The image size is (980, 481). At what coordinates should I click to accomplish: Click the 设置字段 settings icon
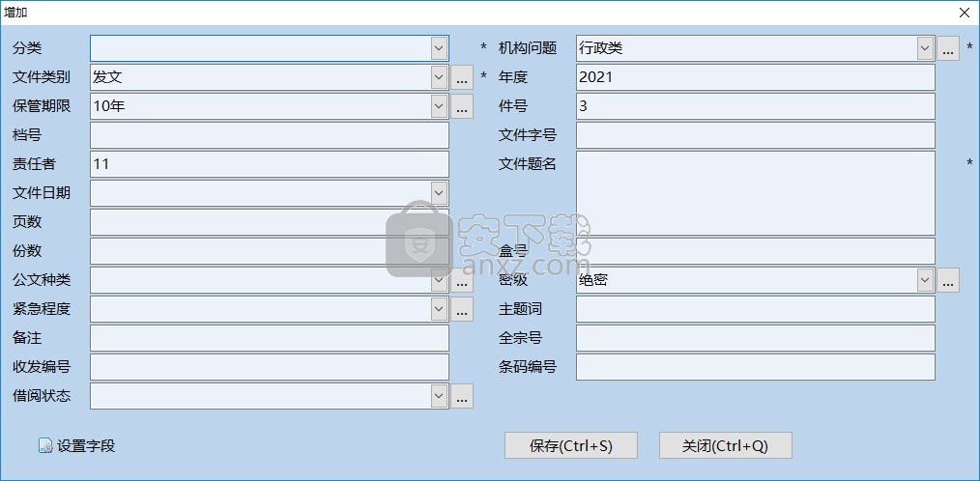(x=45, y=446)
